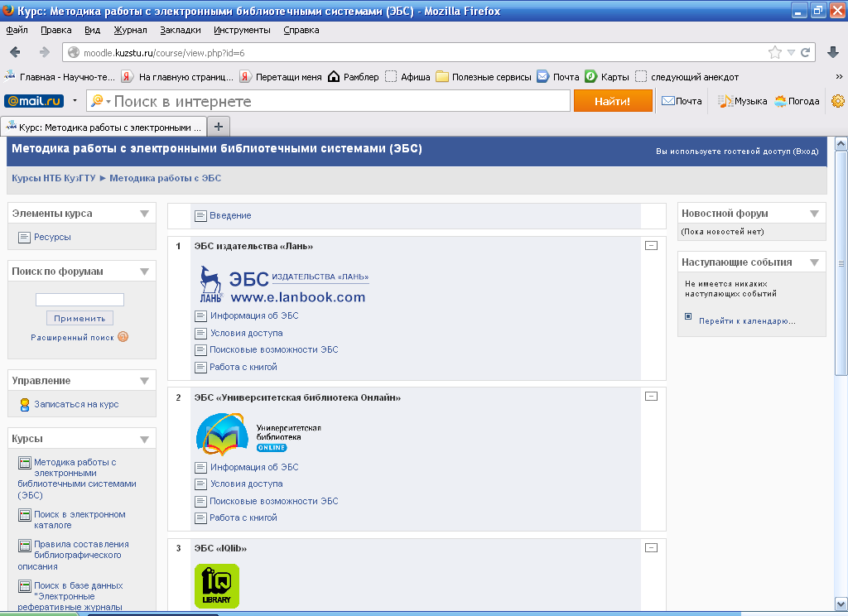Viewport: 848px width, 616px height.
Task: Open search engine dropdown in mail.ru search
Action: [x=108, y=102]
